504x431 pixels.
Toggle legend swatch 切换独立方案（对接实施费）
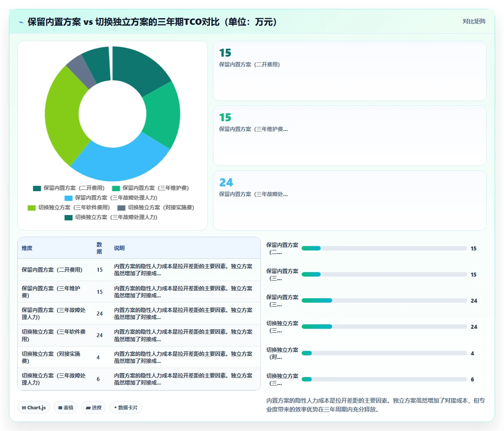point(121,208)
